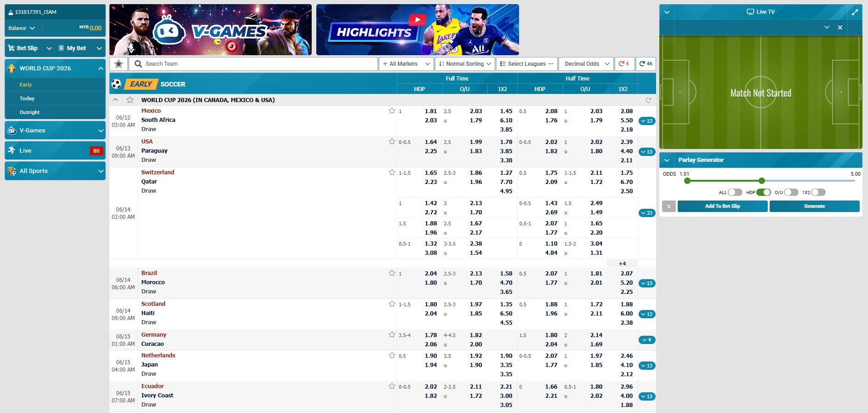Click the Generate parlay button
The width and height of the screenshot is (868, 413).
pyautogui.click(x=814, y=206)
